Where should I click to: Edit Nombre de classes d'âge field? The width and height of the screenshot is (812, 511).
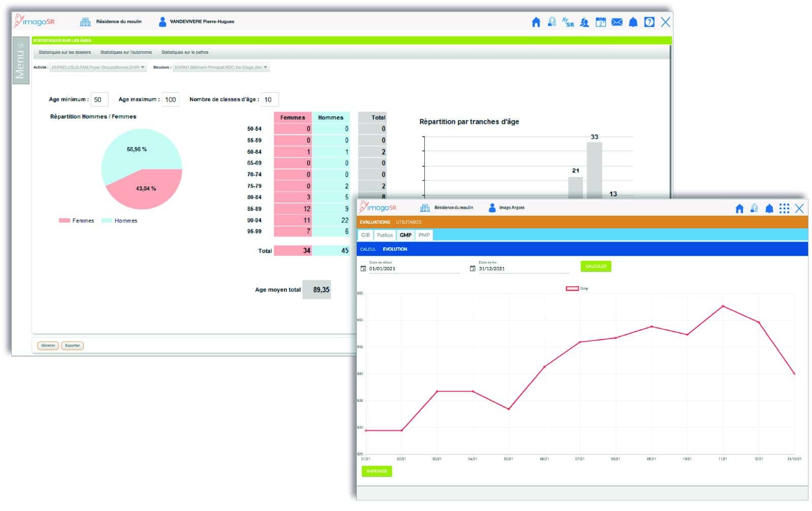(270, 99)
